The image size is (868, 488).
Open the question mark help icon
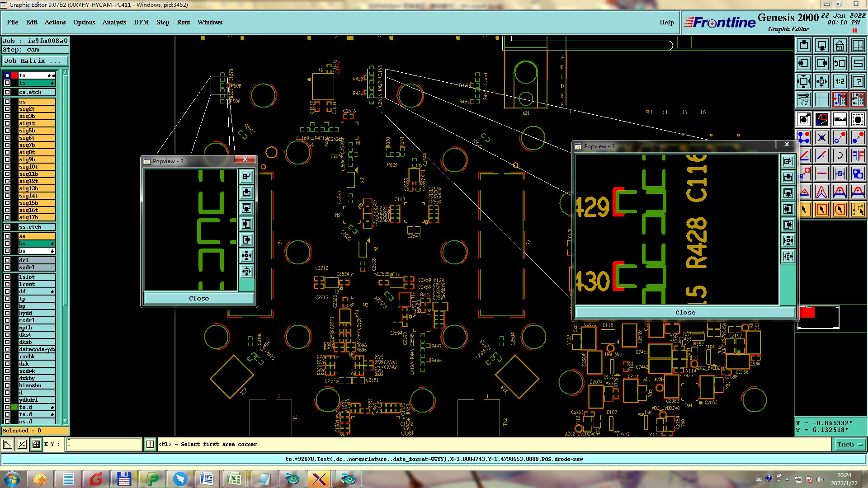858,81
